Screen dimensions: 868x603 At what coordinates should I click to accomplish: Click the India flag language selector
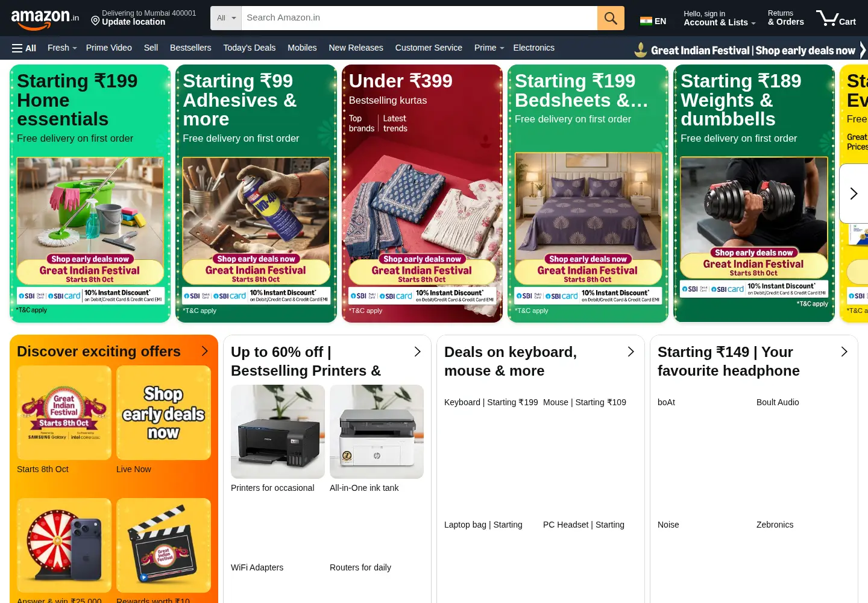653,21
